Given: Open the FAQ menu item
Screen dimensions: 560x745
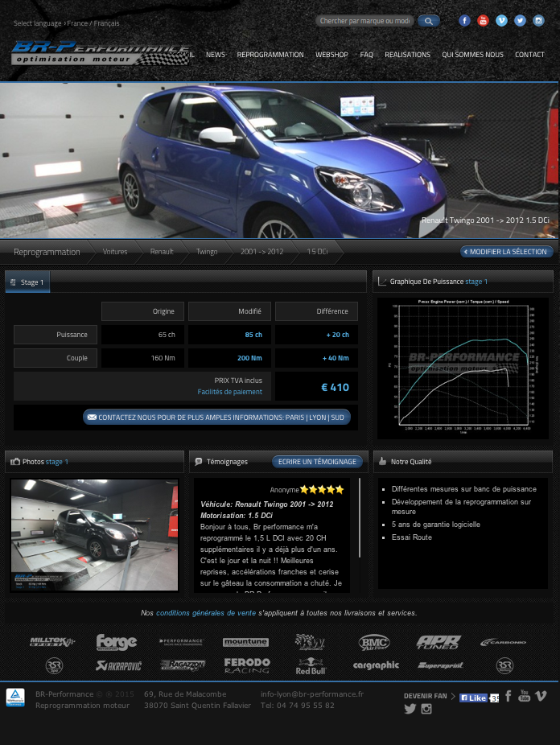Looking at the screenshot, I should [x=366, y=55].
